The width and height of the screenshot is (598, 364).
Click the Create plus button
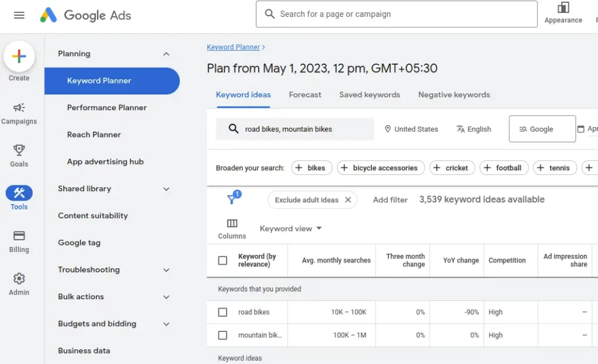19,57
